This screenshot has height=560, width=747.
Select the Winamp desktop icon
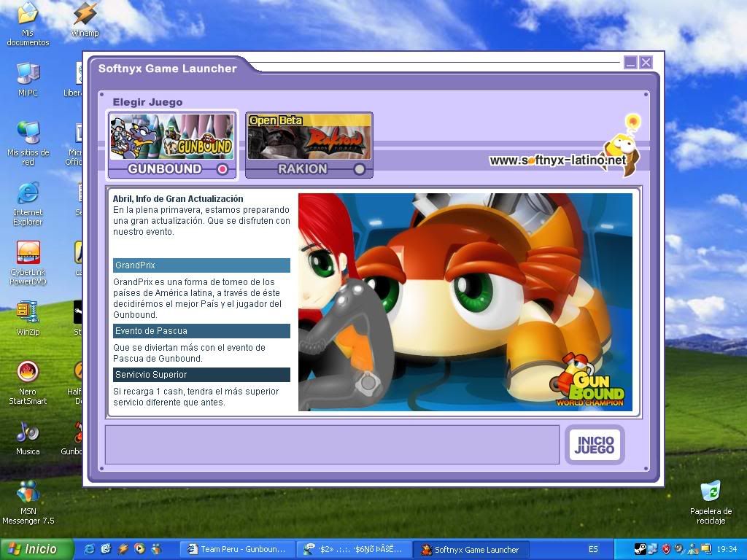pos(85,20)
